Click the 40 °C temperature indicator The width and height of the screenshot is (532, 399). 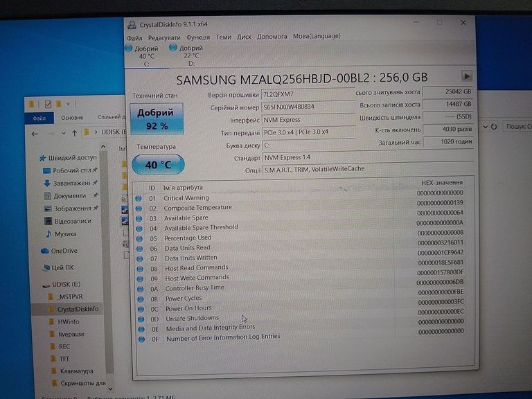click(158, 165)
